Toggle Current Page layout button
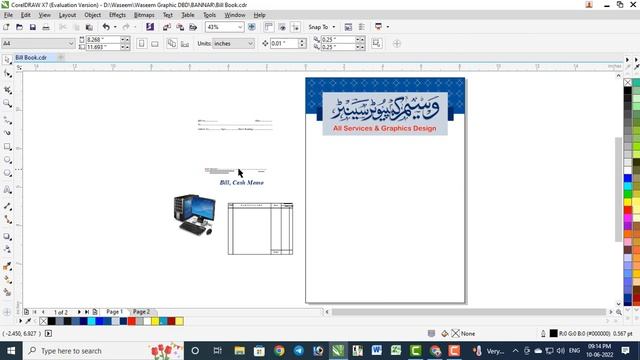The width and height of the screenshot is (640, 360). [185, 43]
